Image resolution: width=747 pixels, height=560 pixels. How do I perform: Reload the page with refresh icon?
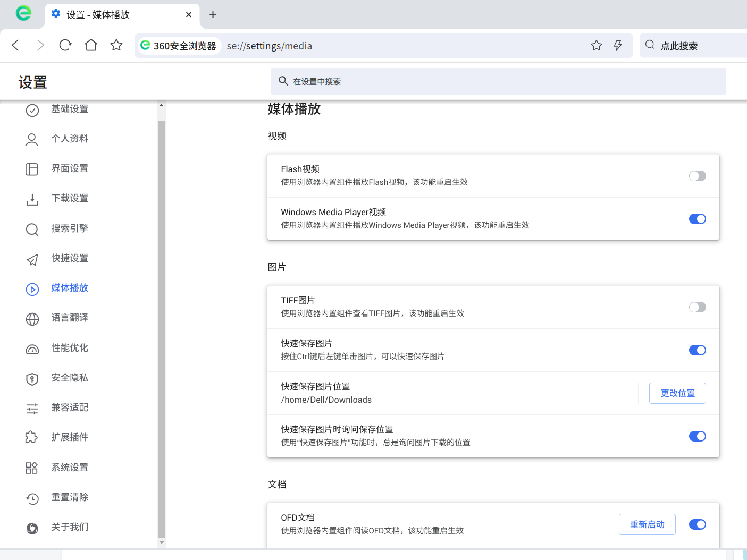pyautogui.click(x=65, y=45)
